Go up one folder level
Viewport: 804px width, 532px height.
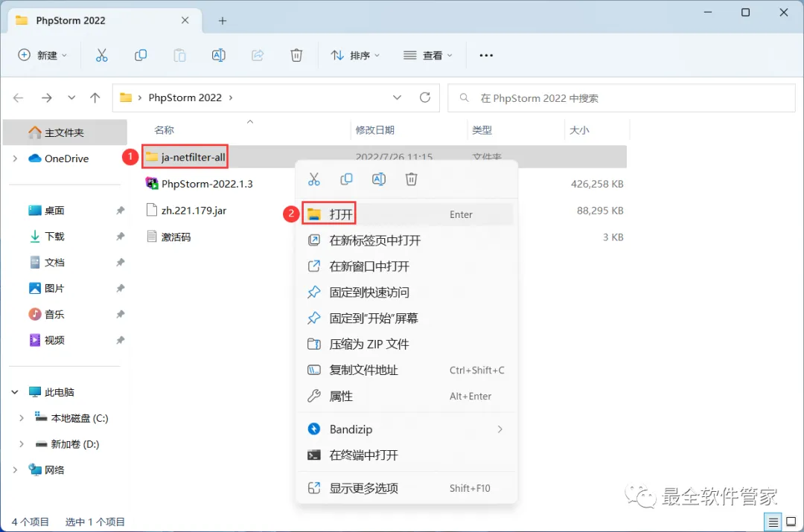pyautogui.click(x=95, y=98)
